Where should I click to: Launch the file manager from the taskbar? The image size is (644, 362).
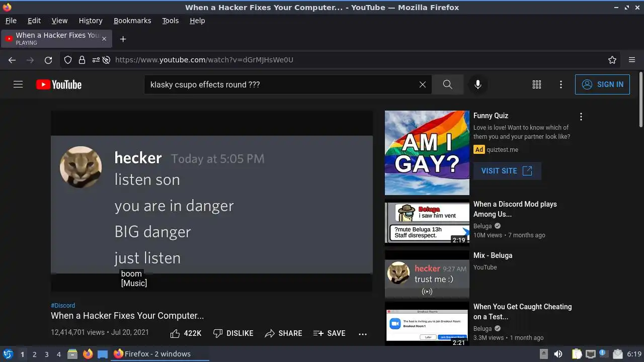click(x=72, y=354)
